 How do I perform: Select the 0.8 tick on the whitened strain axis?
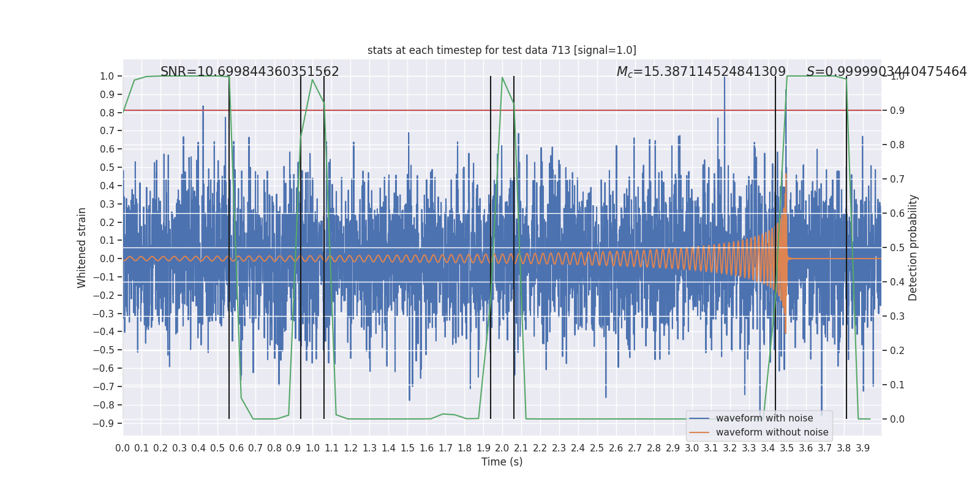click(107, 113)
